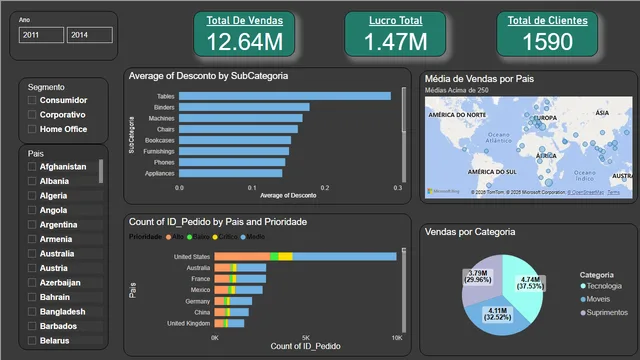Click the Chairs discount bar
Viewport: 640px width, 360px height.
point(238,129)
